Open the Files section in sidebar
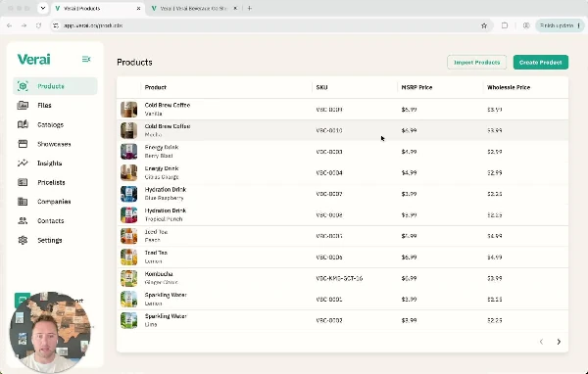The height and width of the screenshot is (374, 588). (55, 106)
